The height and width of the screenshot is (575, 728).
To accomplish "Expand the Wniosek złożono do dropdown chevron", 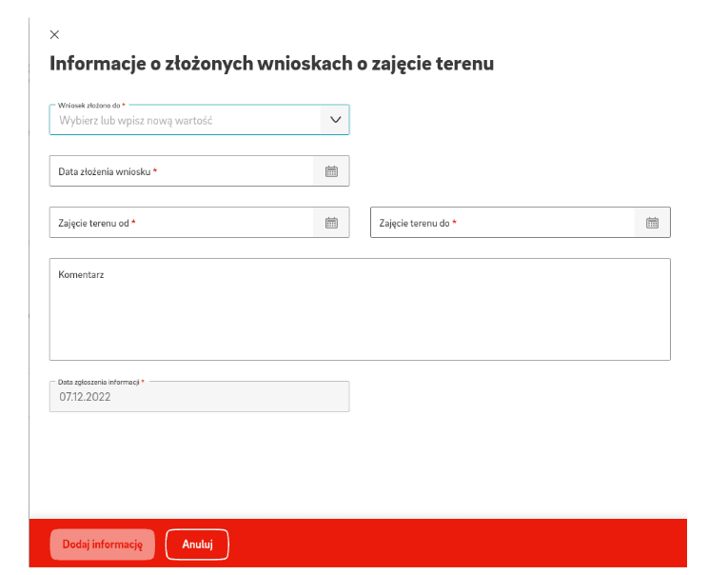I will (335, 120).
